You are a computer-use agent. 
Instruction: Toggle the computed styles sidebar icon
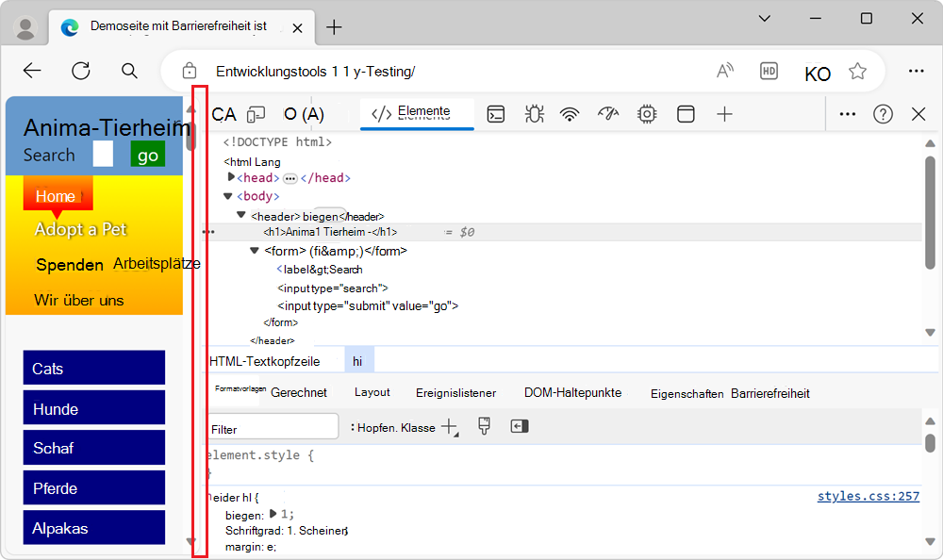[x=520, y=427]
